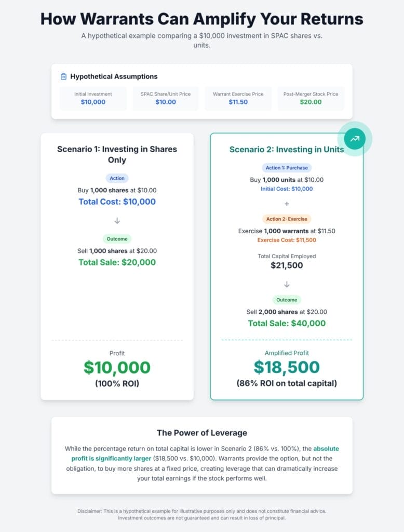
Task: Click the Action 1: Purchase badge
Action: [x=287, y=168]
